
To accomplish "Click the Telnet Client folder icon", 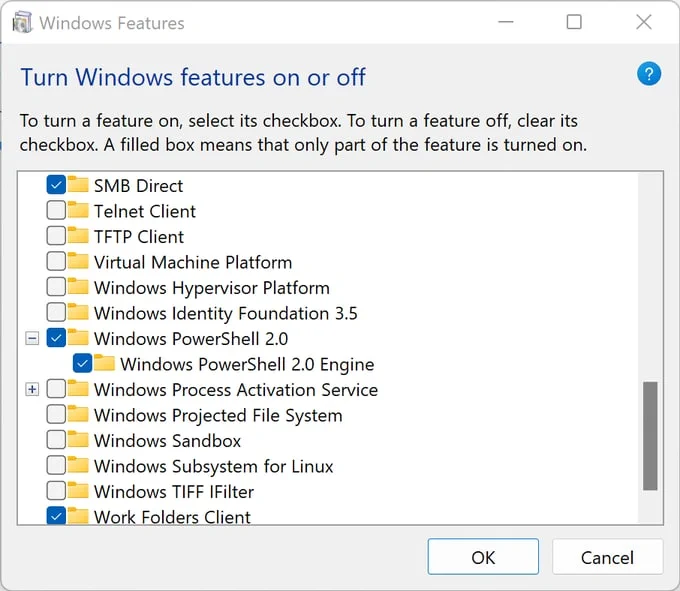I will click(78, 210).
